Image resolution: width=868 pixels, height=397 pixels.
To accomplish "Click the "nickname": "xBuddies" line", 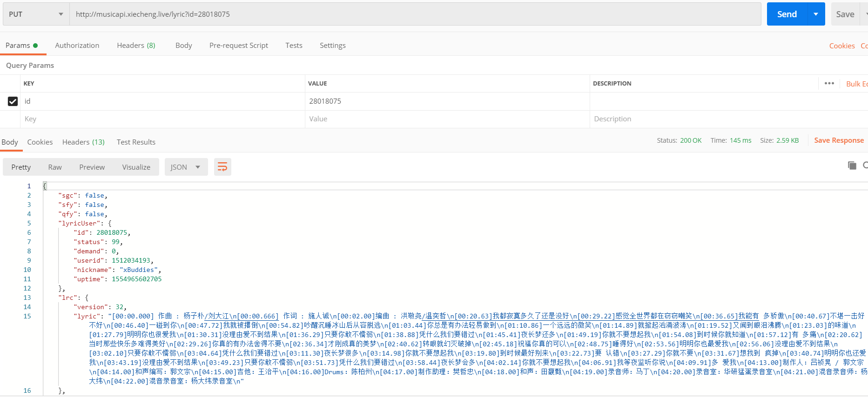I will [x=117, y=270].
